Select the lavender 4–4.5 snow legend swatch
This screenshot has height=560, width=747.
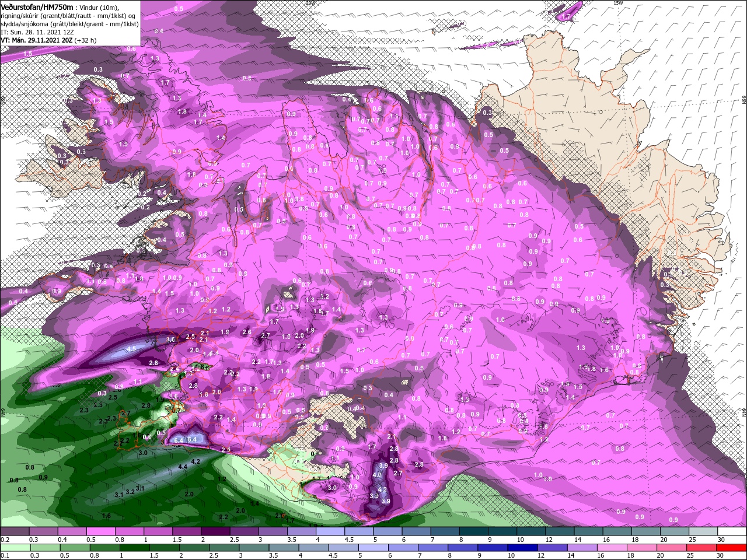tap(330, 531)
